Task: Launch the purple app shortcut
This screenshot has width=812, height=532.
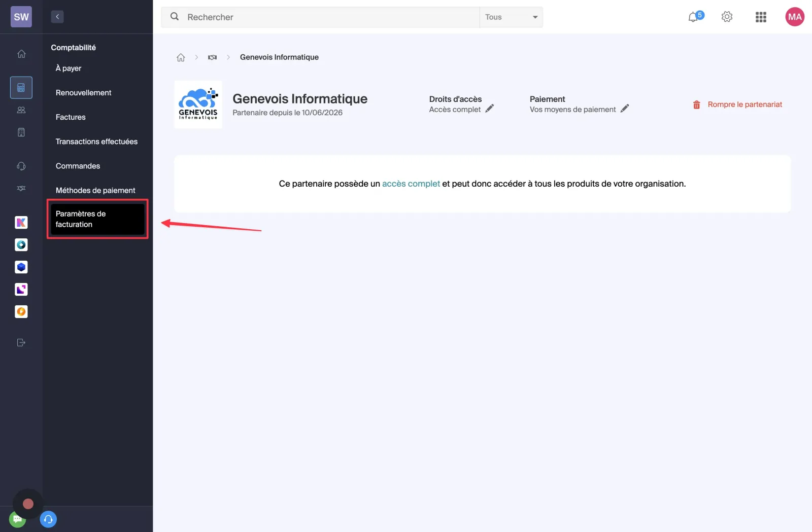Action: pos(21,290)
